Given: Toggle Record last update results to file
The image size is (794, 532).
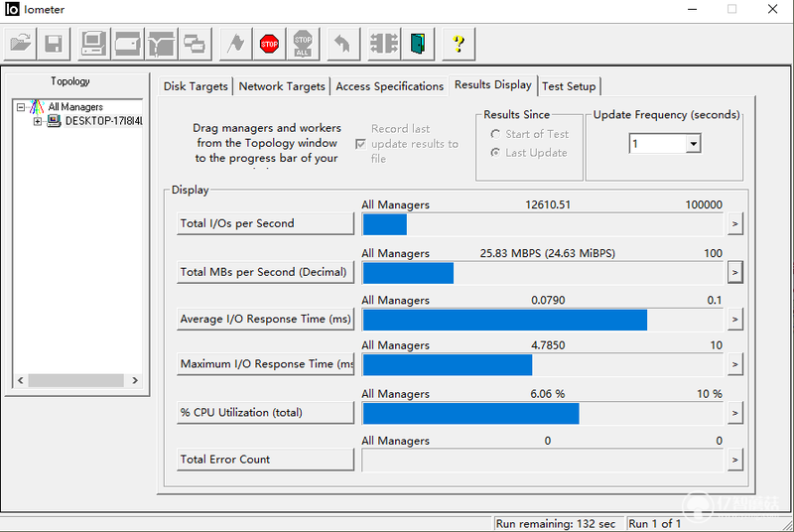Looking at the screenshot, I should pyautogui.click(x=360, y=144).
